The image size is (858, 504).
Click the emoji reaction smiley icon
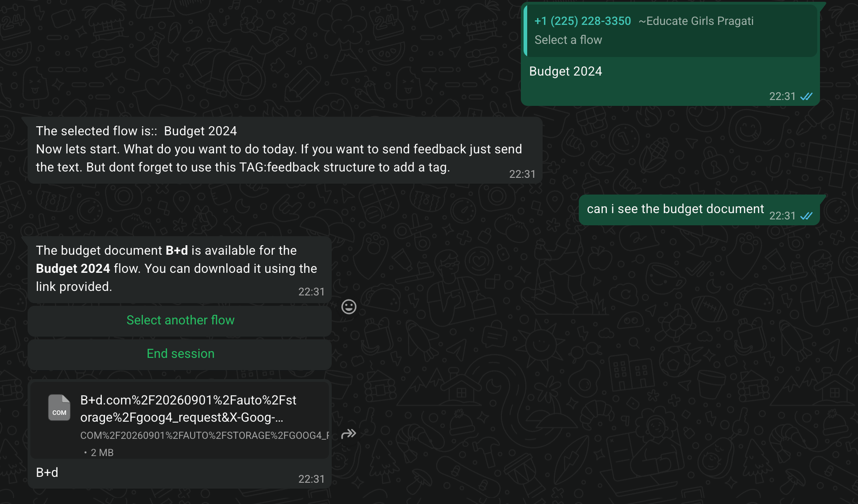click(x=348, y=307)
